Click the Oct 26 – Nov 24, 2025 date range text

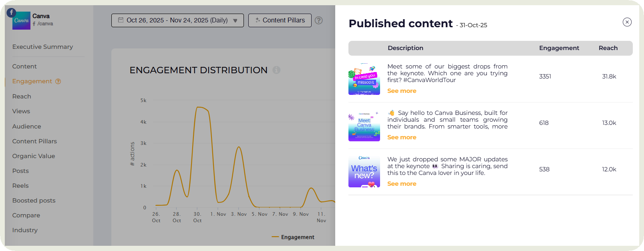pos(177,20)
